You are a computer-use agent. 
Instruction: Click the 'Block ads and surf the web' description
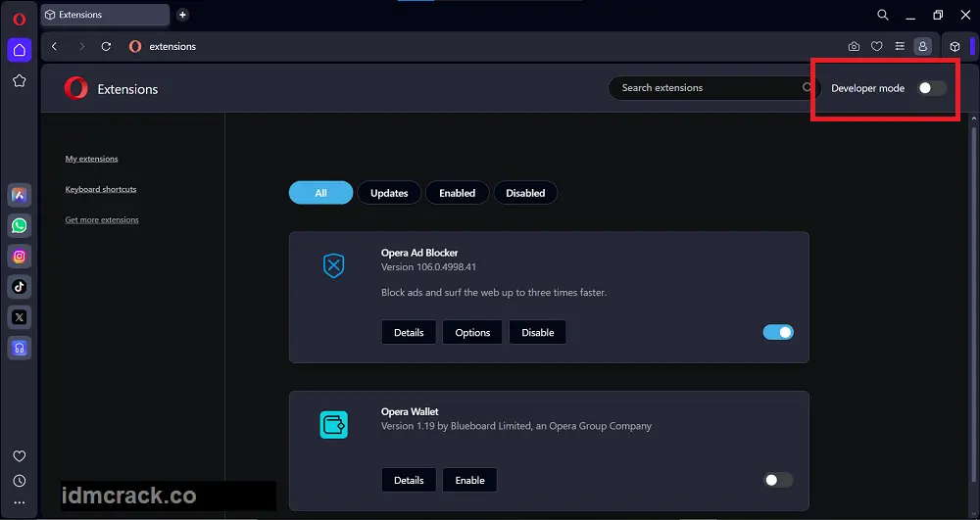click(494, 292)
